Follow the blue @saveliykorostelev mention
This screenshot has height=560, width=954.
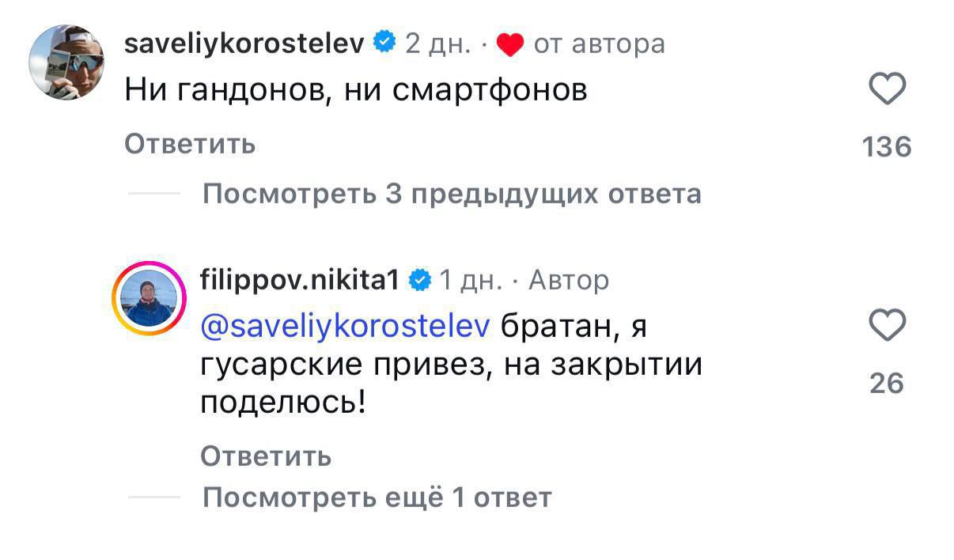346,326
